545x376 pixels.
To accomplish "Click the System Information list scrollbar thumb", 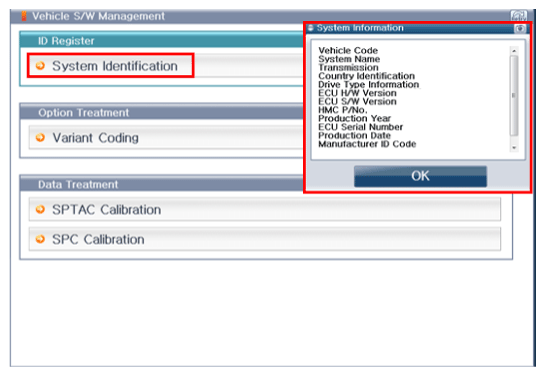I will 514,96.
